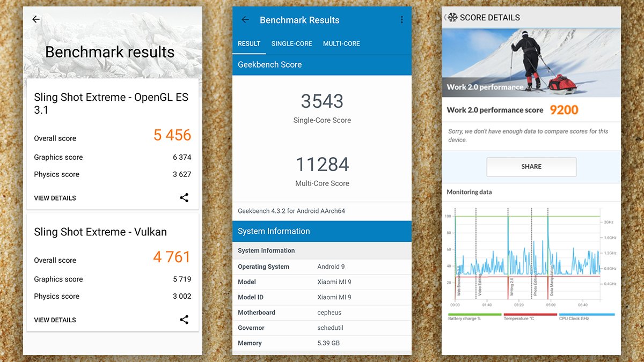Tap the not enough data comparison message
The width and height of the screenshot is (644, 362).
tap(528, 136)
